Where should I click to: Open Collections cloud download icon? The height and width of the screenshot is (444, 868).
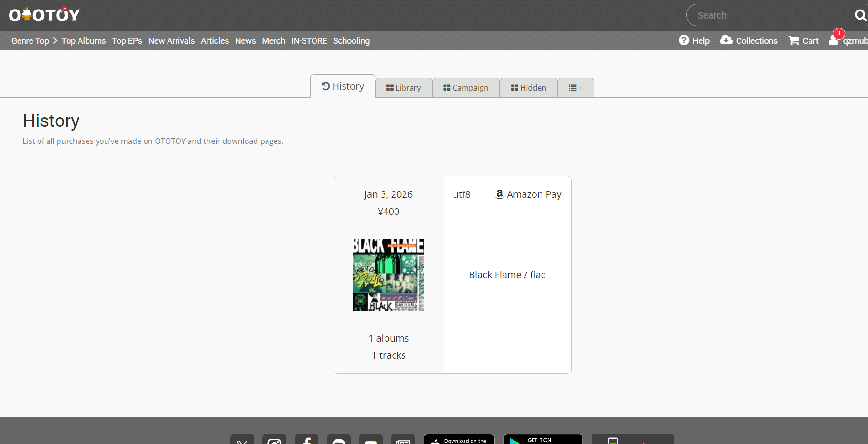point(726,40)
